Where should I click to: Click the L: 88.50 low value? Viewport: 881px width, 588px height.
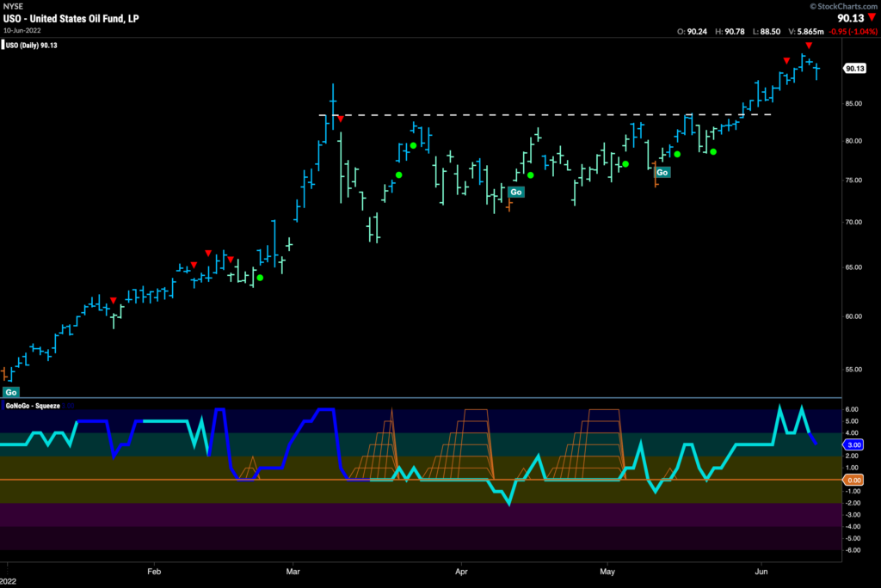point(767,32)
